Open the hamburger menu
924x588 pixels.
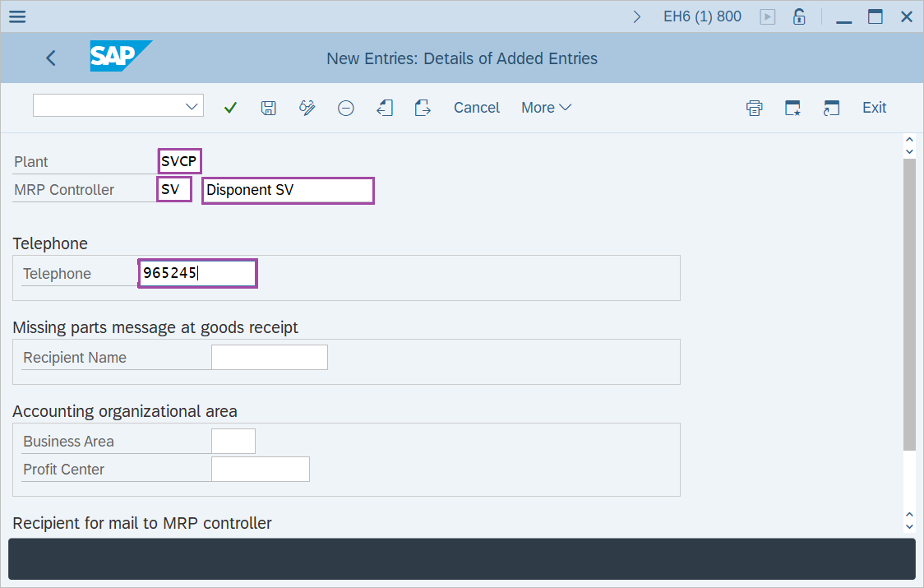click(16, 16)
